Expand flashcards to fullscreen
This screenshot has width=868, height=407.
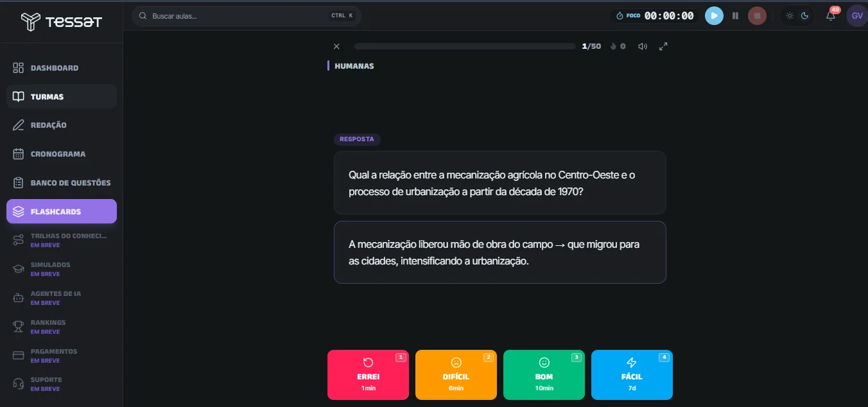point(664,46)
